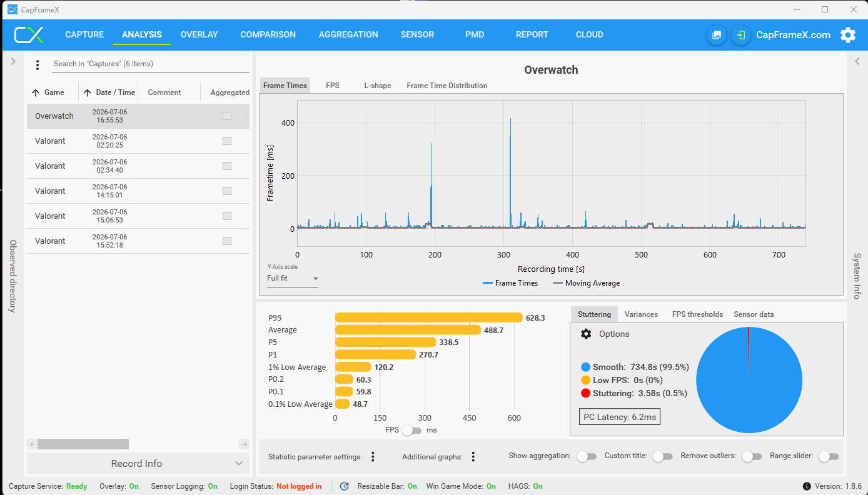
Task: Click the Options gear in Stuttering panel
Action: point(586,334)
